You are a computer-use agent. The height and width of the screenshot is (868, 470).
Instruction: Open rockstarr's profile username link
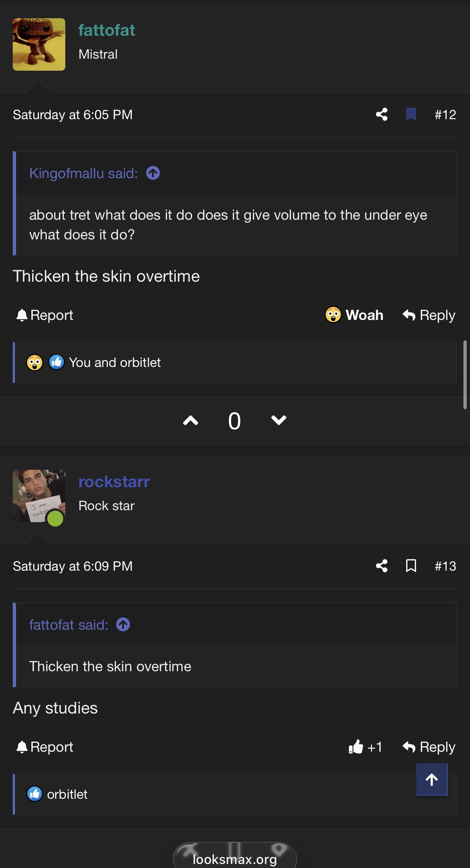114,482
